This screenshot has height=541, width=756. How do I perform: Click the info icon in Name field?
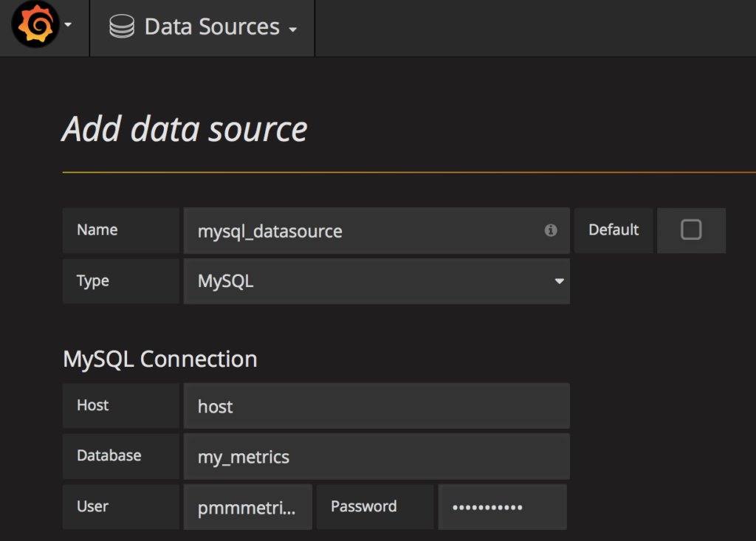(x=551, y=231)
